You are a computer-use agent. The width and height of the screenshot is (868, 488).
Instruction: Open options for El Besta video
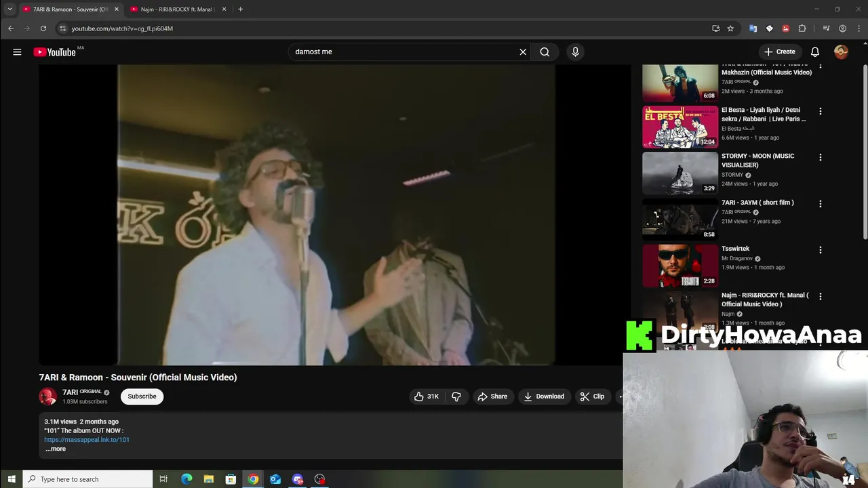pos(820,111)
